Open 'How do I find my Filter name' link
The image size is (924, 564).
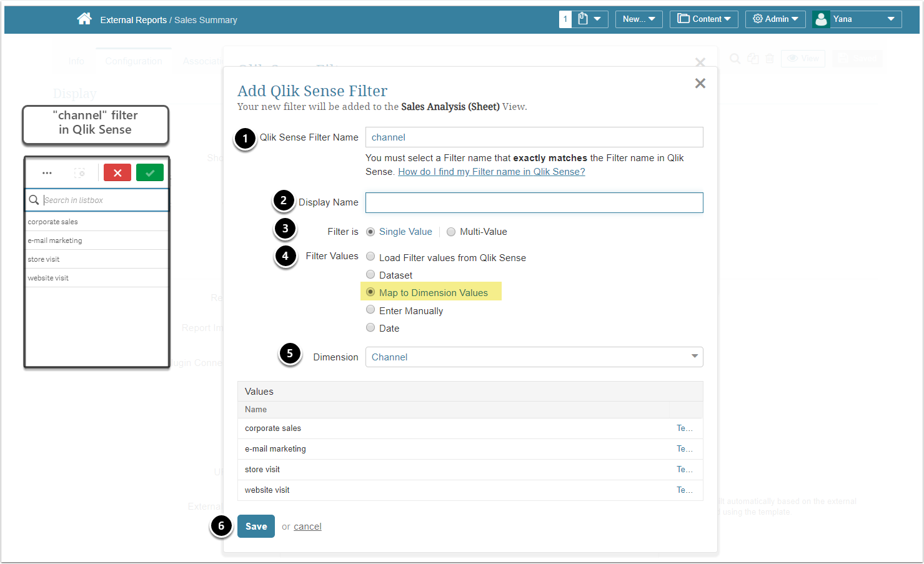point(491,172)
